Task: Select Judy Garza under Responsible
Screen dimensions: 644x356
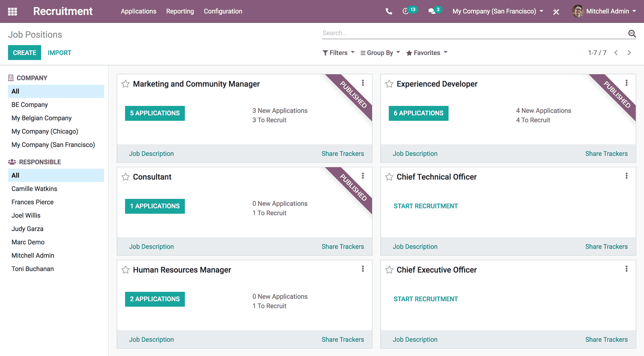Action: [27, 228]
